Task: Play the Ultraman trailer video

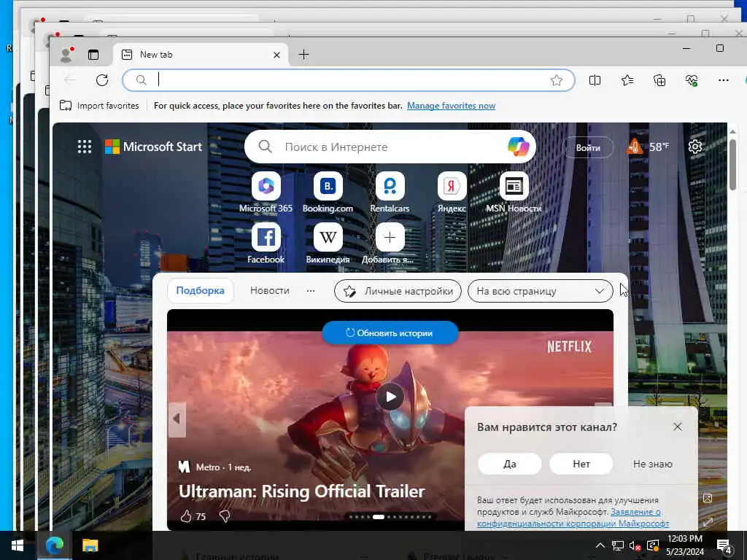Action: [390, 396]
